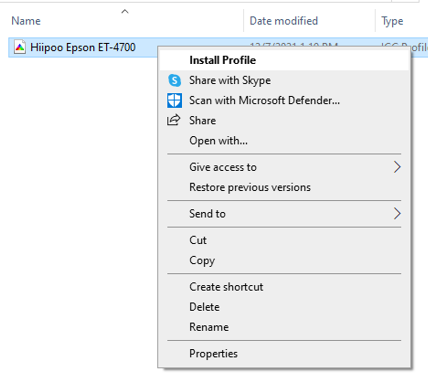428x380 pixels.
Task: Choose Delete from the context menu
Action: pyautogui.click(x=284, y=307)
